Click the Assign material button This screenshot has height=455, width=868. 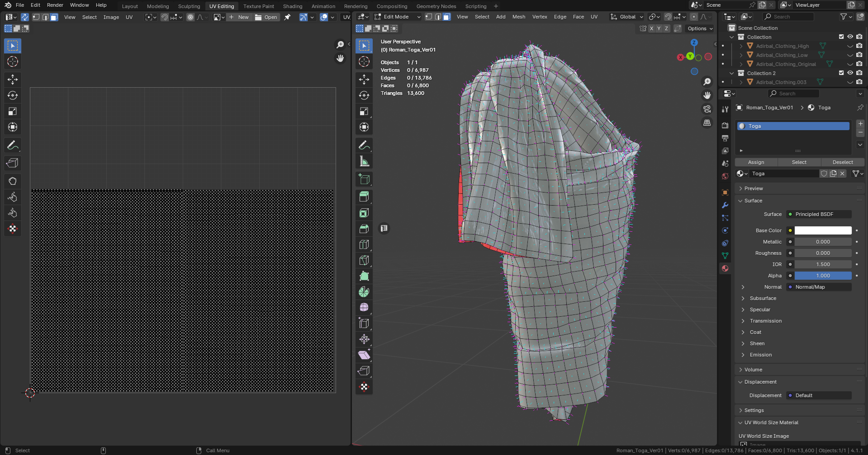click(x=756, y=162)
